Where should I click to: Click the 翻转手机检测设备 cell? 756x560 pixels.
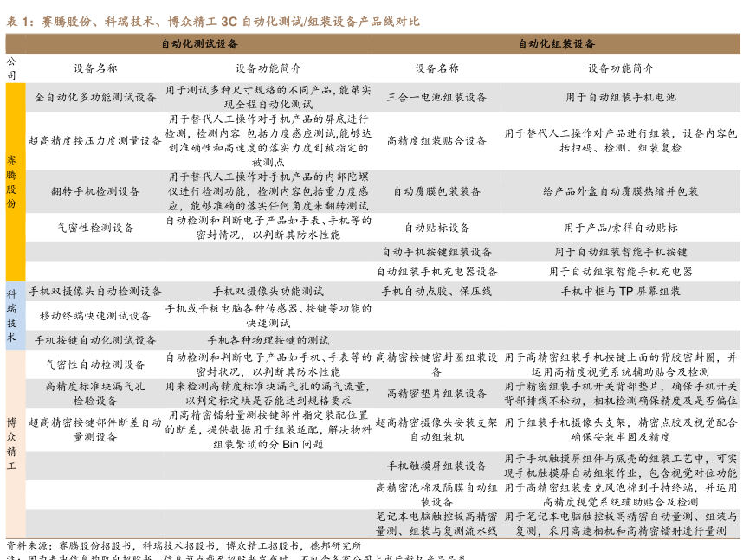[x=95, y=191]
